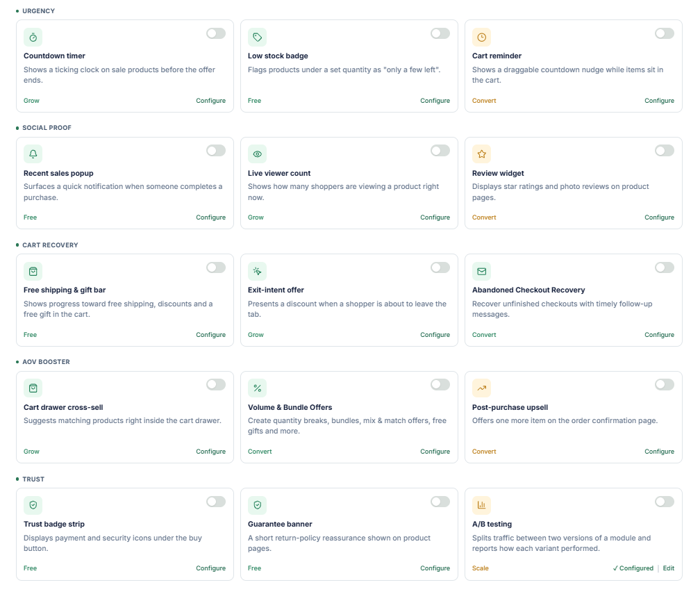
Task: Click Edit on the A/B testing card
Action: [x=668, y=568]
